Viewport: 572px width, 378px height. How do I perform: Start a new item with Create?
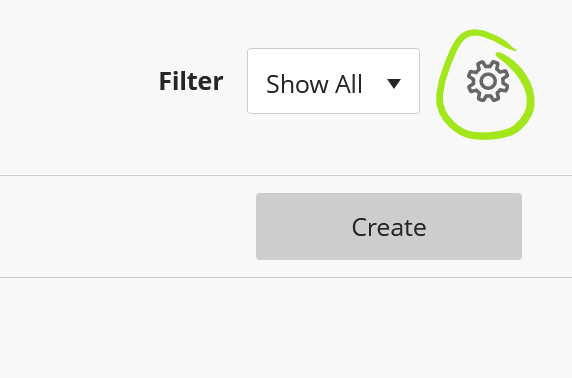pos(389,227)
